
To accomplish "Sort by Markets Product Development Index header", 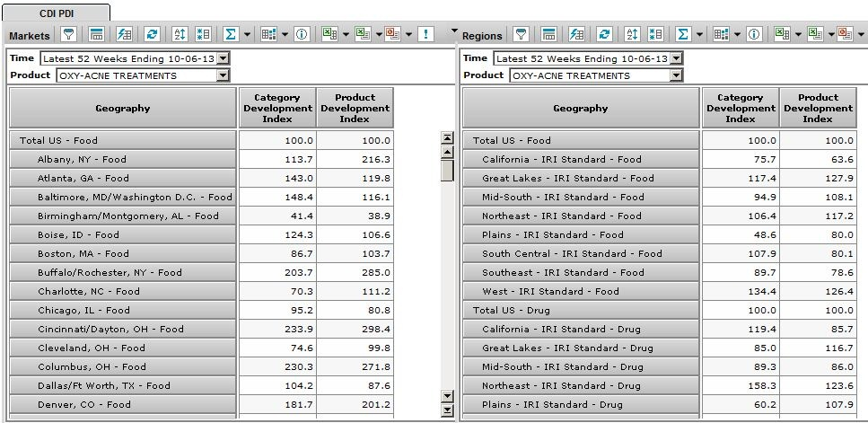I will point(355,108).
